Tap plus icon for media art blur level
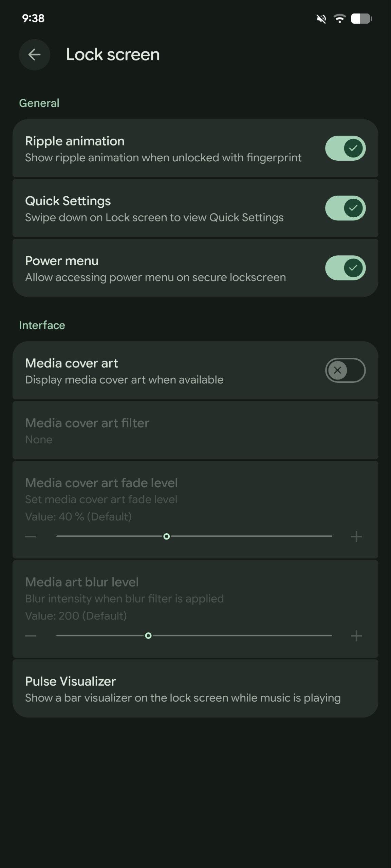 [356, 636]
